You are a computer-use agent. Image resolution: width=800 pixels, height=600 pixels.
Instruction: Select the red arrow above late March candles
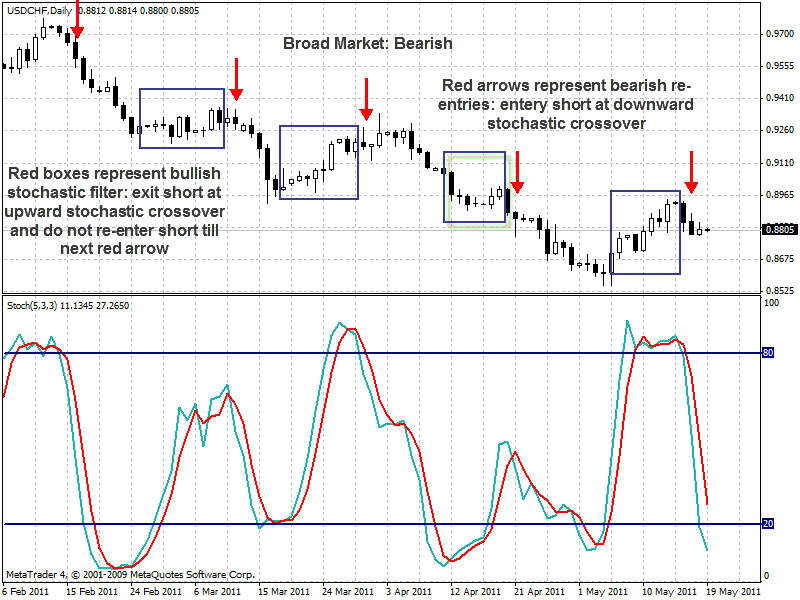[367, 98]
